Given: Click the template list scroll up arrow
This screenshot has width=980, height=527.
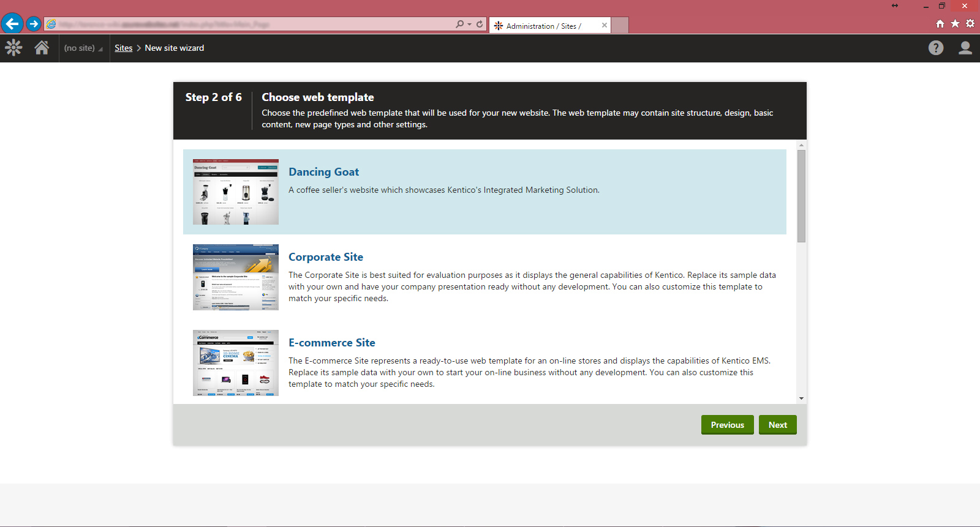Looking at the screenshot, I should (x=801, y=145).
